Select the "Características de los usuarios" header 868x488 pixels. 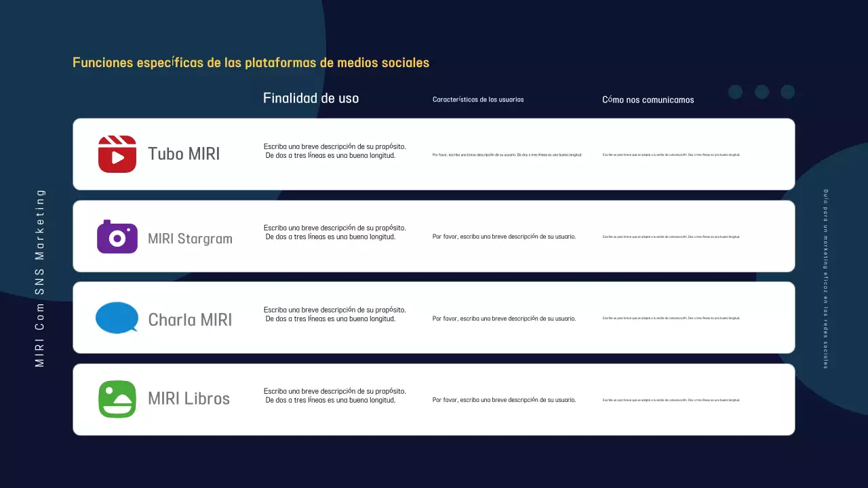tap(478, 100)
